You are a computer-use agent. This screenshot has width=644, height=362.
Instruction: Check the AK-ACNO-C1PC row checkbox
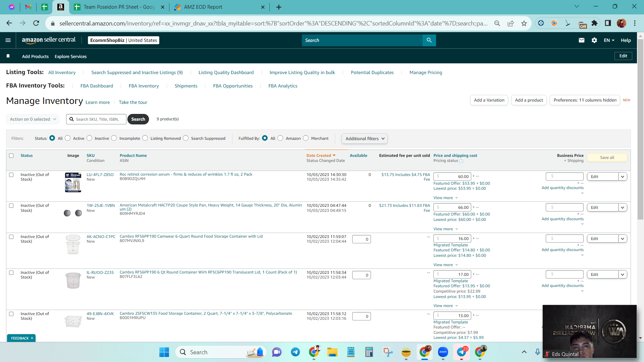(11, 237)
